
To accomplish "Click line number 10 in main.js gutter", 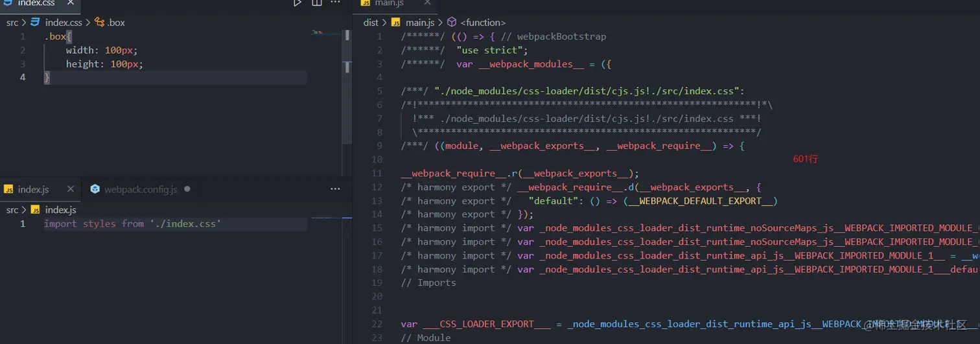I will point(377,159).
